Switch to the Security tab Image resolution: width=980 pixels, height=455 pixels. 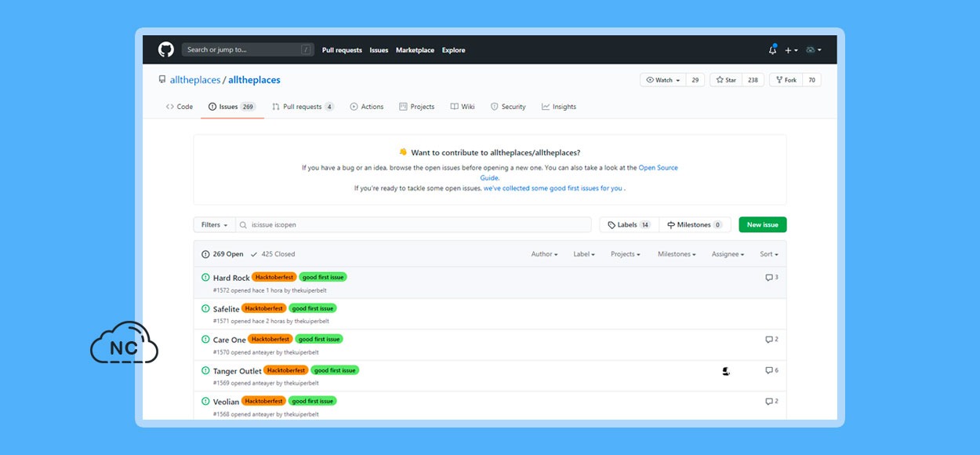(508, 107)
